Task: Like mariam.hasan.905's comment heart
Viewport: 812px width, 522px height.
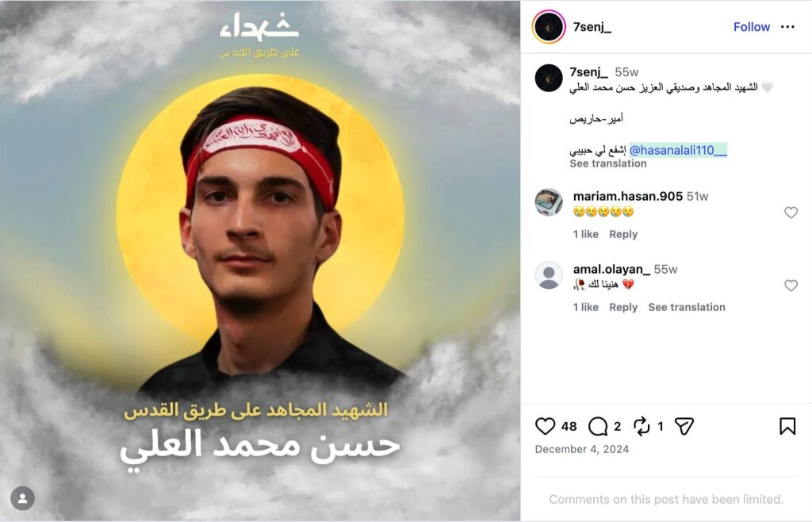Action: [791, 213]
